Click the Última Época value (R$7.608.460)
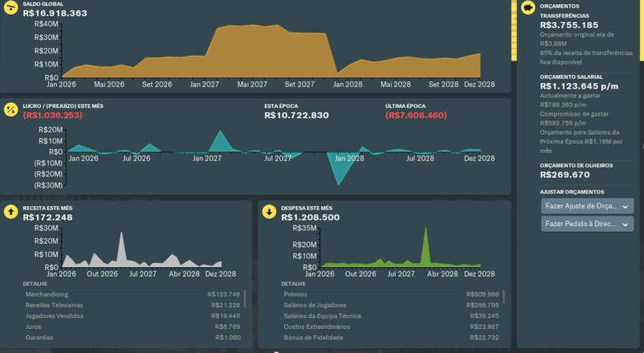The height and width of the screenshot is (353, 644). [x=416, y=115]
